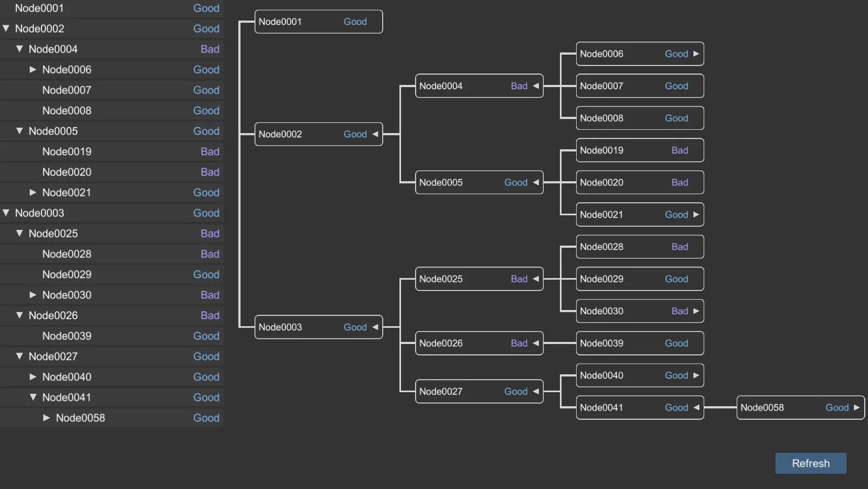Expand Node0058 in the tree list
The height and width of the screenshot is (489, 868).
pyautogui.click(x=46, y=418)
